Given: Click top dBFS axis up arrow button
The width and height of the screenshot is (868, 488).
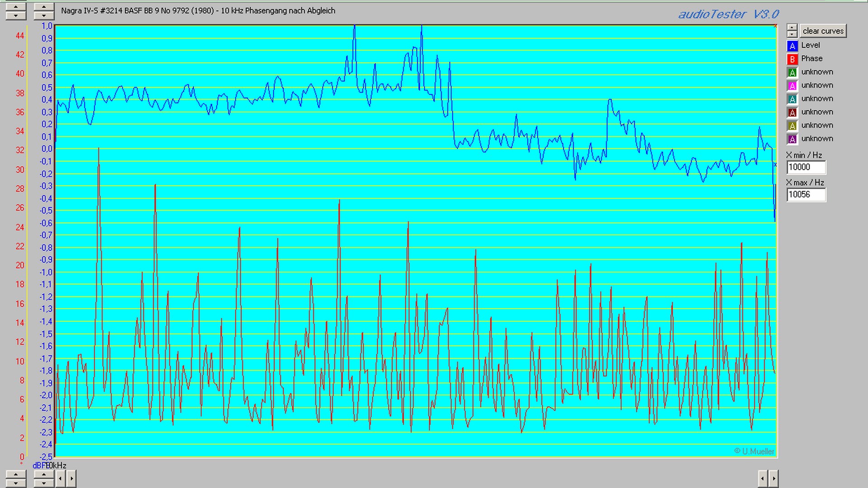Looking at the screenshot, I should click(43, 7).
